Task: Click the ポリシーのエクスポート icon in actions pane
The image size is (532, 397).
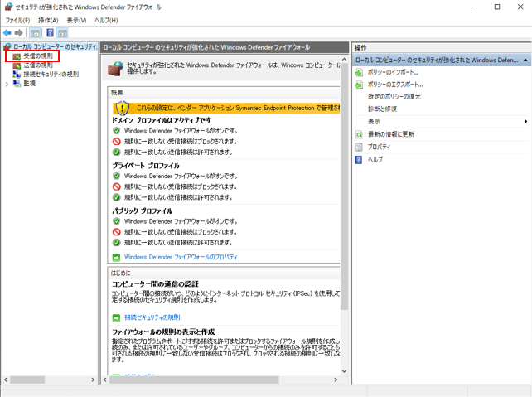Action: [359, 85]
